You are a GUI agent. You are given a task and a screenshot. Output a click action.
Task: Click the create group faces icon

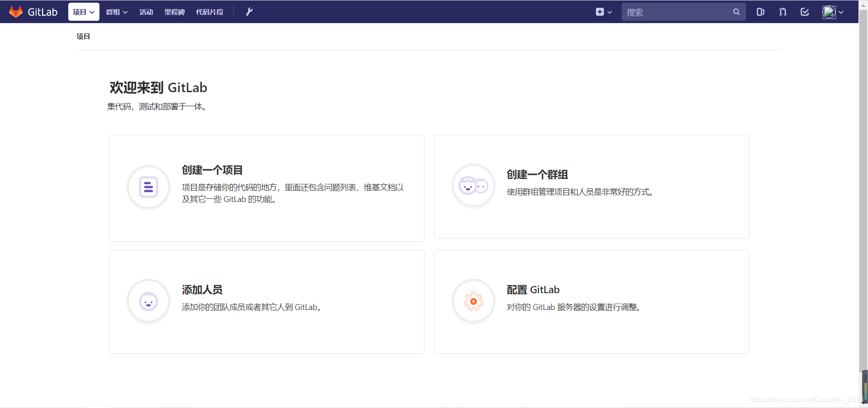[x=473, y=186]
